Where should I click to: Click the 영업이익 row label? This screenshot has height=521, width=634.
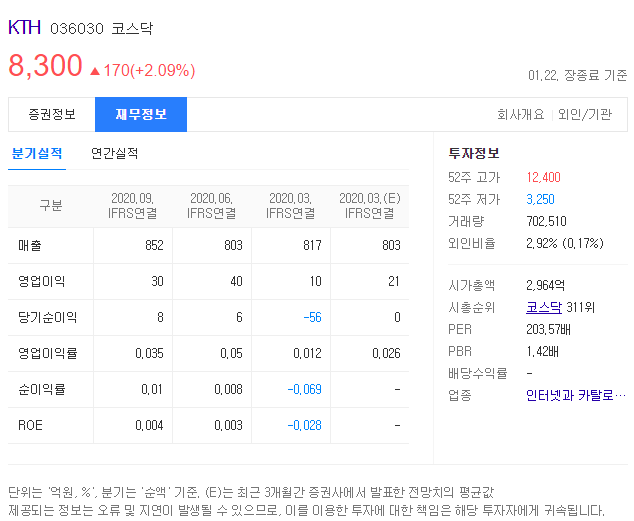pyautogui.click(x=41, y=281)
